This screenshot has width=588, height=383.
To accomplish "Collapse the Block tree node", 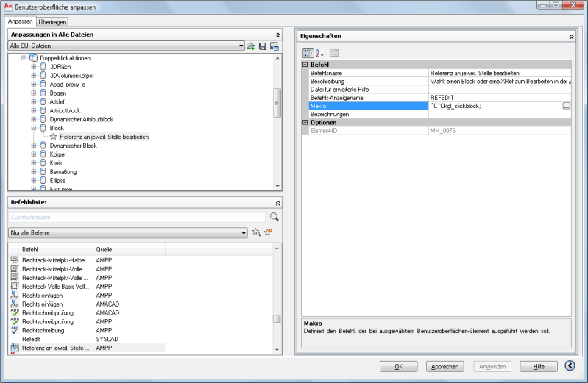I will (34, 128).
